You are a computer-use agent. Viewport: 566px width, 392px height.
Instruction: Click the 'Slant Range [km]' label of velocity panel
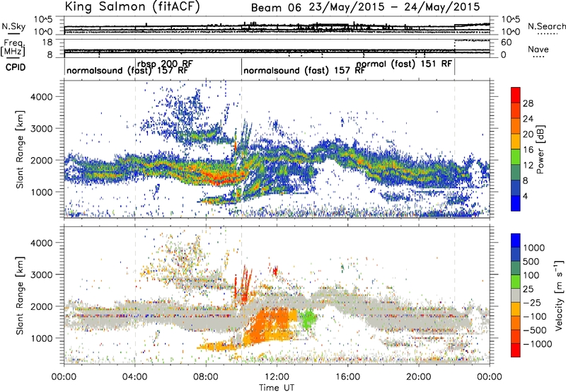20,295
